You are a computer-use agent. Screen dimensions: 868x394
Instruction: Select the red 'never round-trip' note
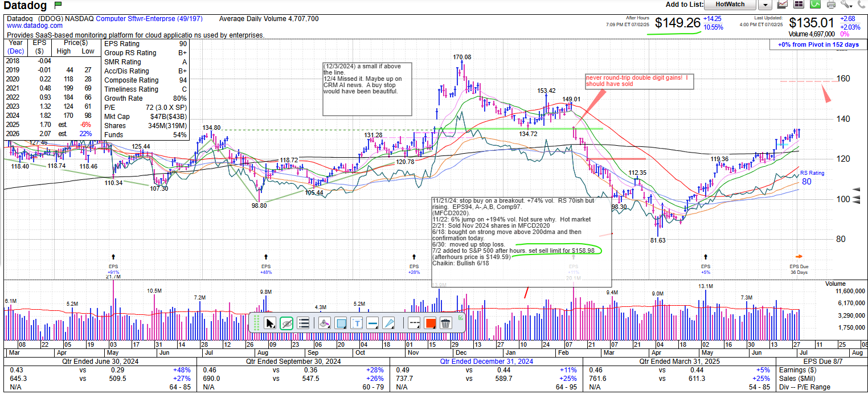coord(640,81)
